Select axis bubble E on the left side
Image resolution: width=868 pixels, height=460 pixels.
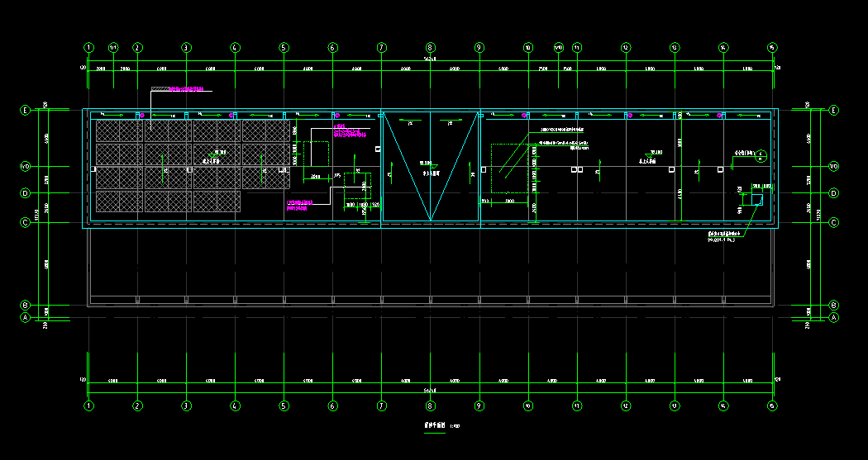[25, 110]
